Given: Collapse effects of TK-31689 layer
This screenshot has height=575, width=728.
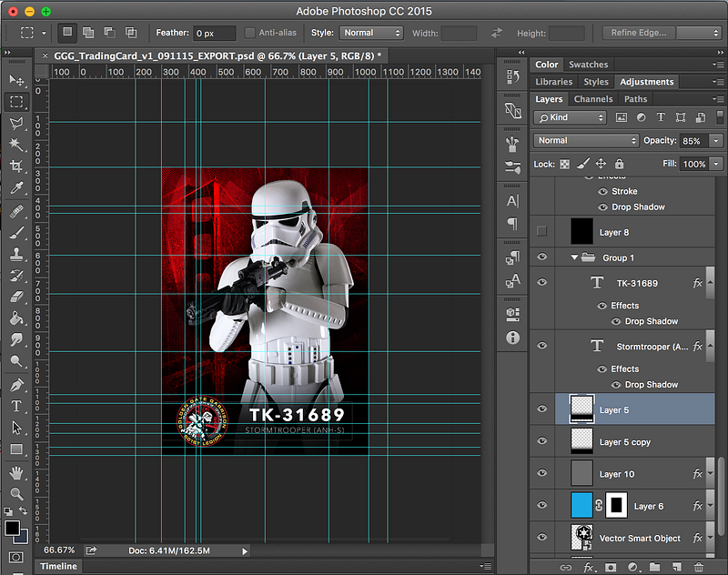Looking at the screenshot, I should (711, 283).
